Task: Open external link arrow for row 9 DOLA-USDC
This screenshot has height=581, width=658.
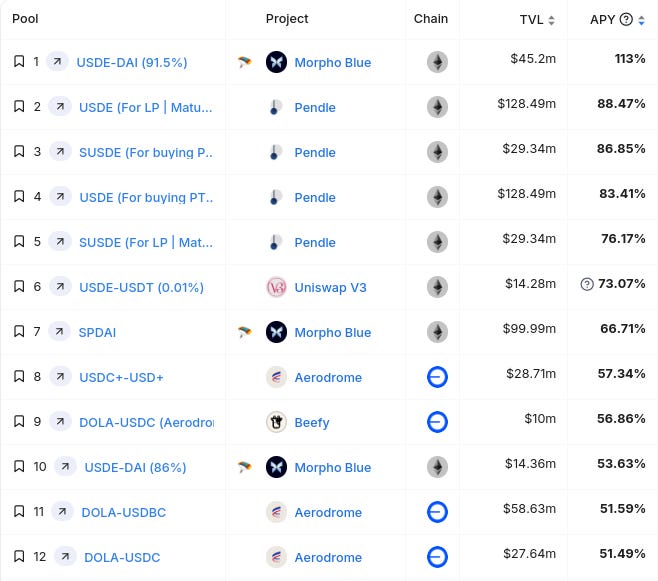Action: (60, 421)
